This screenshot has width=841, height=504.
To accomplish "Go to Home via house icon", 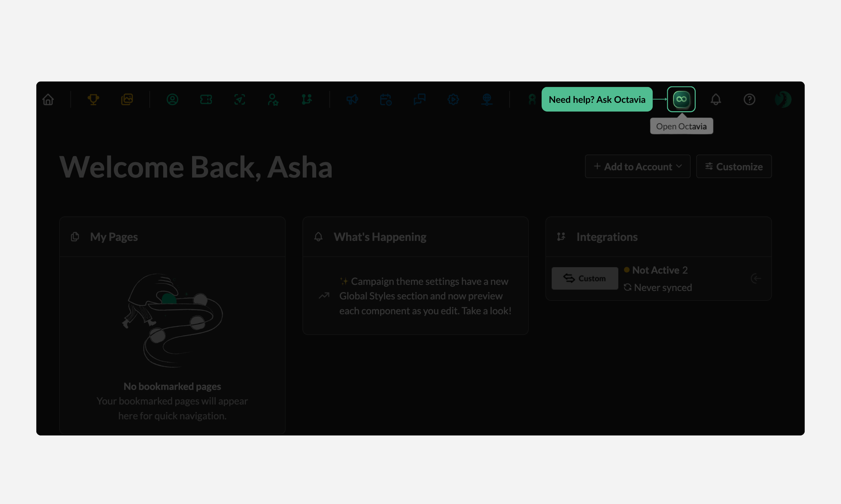I will [x=48, y=99].
